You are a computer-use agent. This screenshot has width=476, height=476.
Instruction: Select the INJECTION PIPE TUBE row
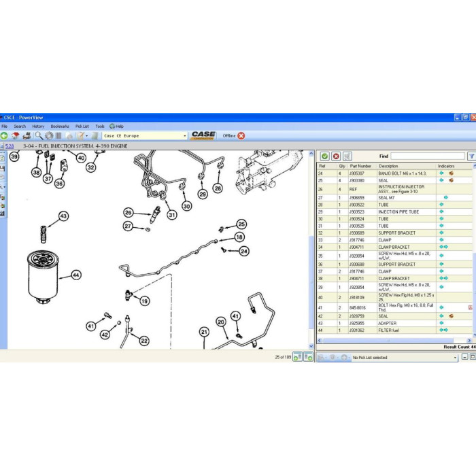[394, 211]
